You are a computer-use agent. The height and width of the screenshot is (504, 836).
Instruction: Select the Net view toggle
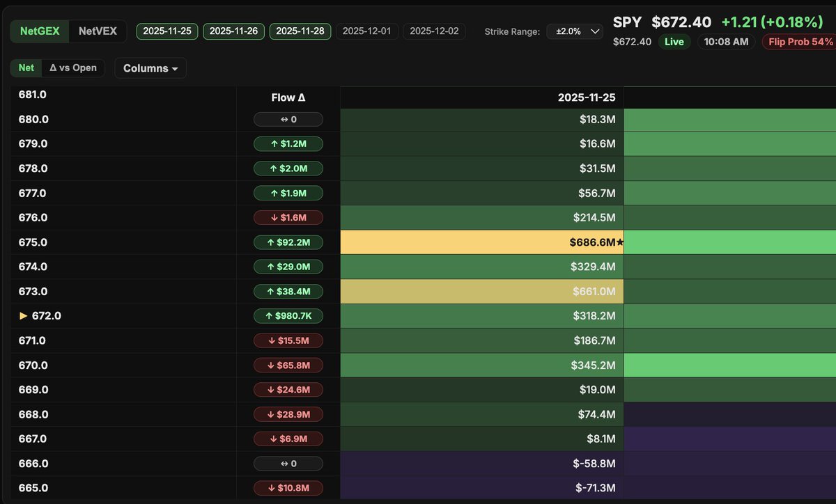pyautogui.click(x=26, y=68)
